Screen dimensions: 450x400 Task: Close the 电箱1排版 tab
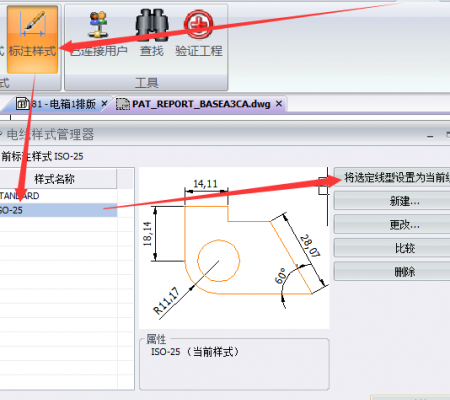coord(104,104)
